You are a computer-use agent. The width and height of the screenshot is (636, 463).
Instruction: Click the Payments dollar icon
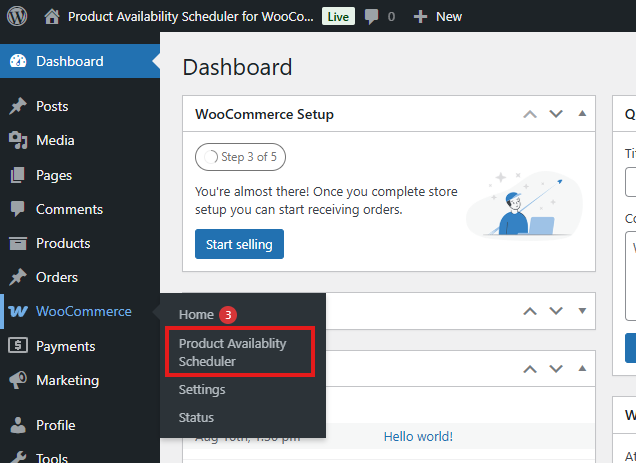point(18,346)
